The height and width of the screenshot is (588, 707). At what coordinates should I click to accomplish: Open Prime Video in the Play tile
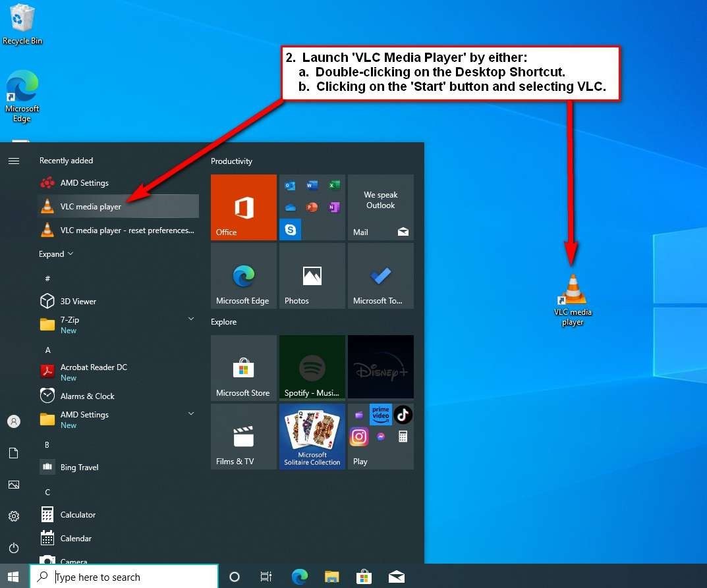click(x=381, y=415)
